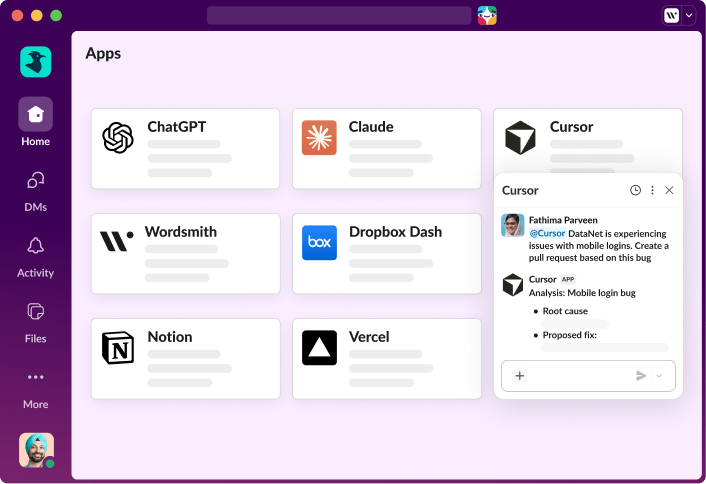Click Cursor app avatar in the chat
Image resolution: width=706 pixels, height=484 pixels.
(x=512, y=285)
